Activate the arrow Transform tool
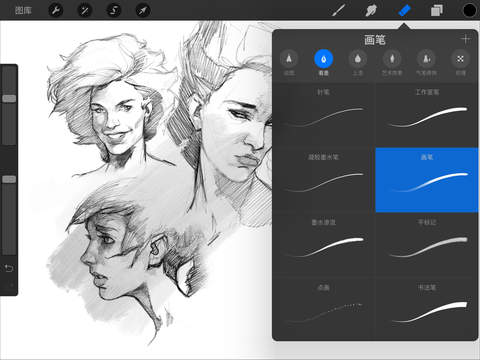 (x=143, y=10)
